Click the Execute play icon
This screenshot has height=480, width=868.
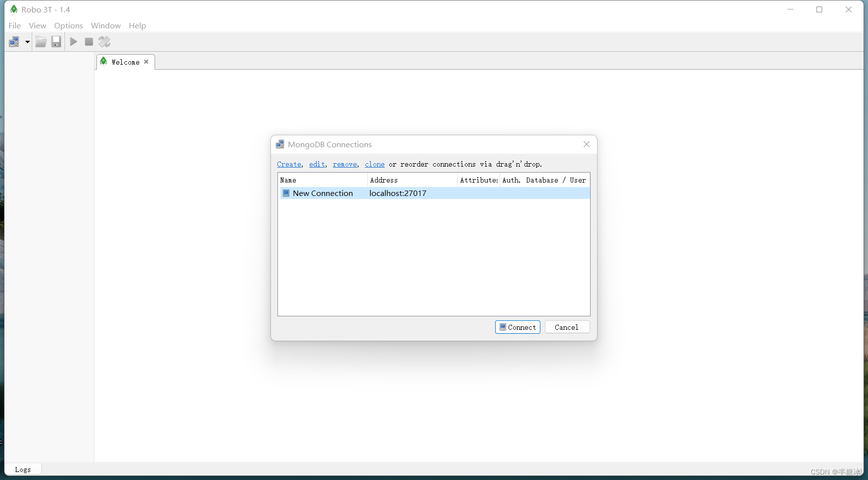[74, 42]
